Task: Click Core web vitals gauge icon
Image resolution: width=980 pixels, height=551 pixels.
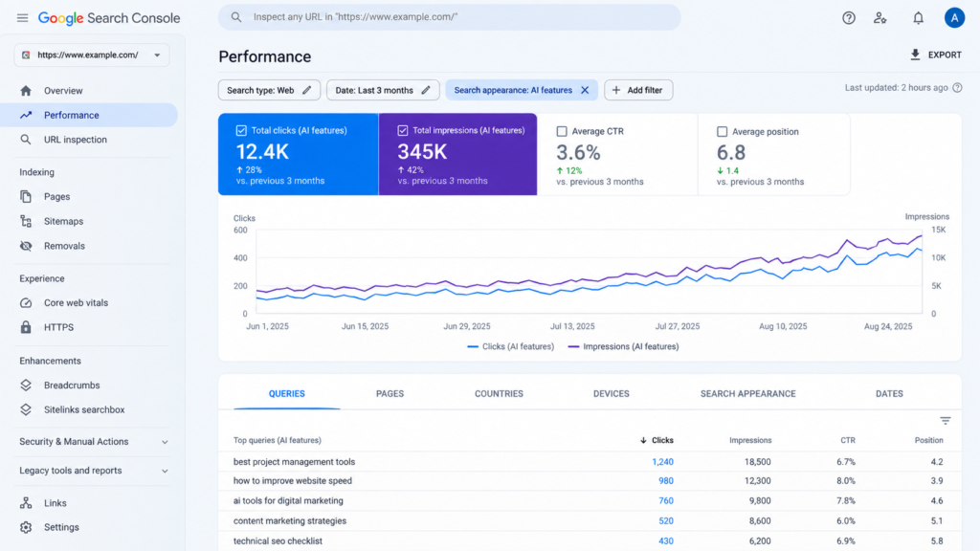Action: point(26,303)
